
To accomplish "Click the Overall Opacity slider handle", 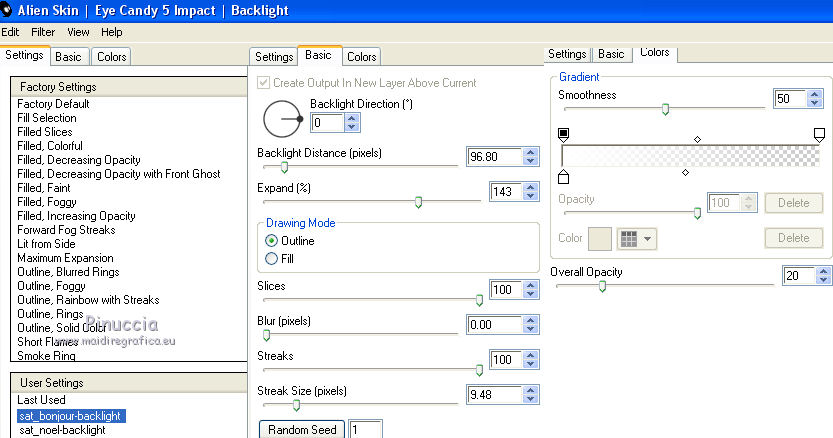I will pos(602,287).
